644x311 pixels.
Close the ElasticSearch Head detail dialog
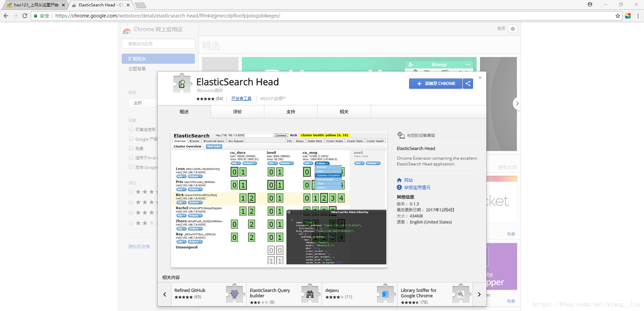point(480,78)
